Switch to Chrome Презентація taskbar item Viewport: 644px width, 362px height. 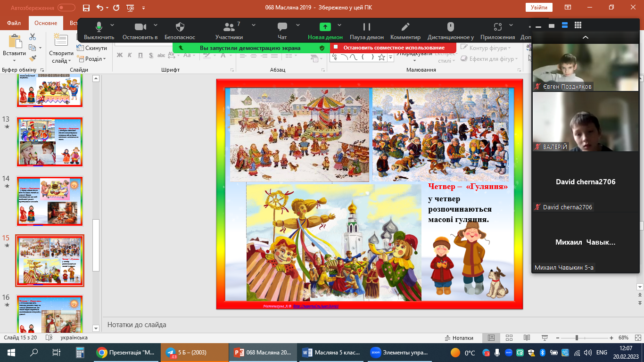[126, 352]
